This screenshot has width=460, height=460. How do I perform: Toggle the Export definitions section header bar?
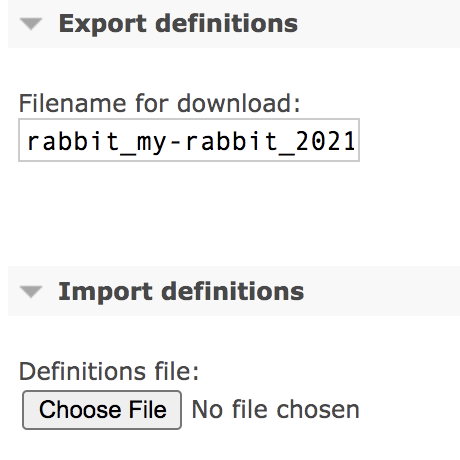pos(234,24)
